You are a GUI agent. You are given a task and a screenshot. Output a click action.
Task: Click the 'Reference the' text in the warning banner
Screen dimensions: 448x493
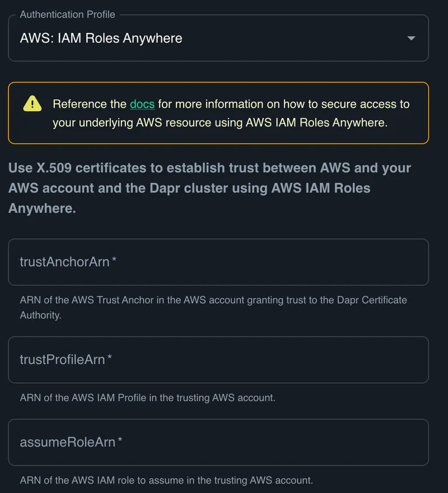[90, 104]
